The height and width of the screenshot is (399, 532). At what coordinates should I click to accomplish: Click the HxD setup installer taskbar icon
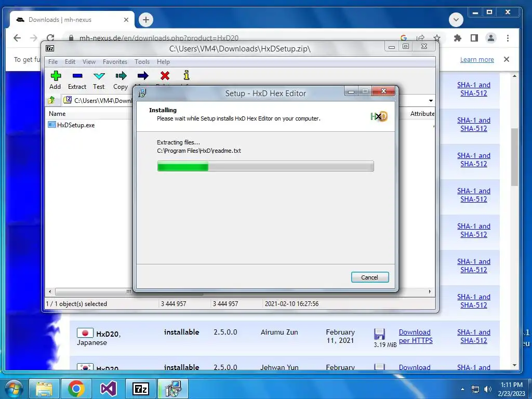173,389
